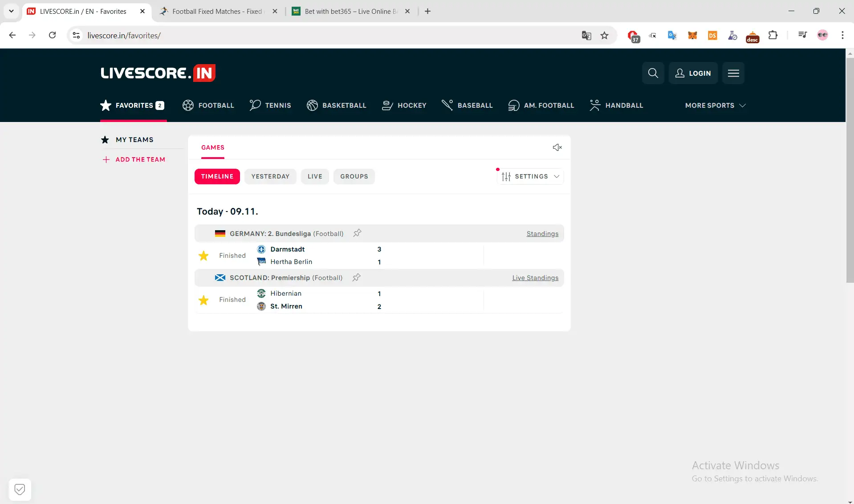Screen dimensions: 854x504
Task: Unfavorite the Darmstadt vs Hertha Berlin match
Action: point(203,256)
